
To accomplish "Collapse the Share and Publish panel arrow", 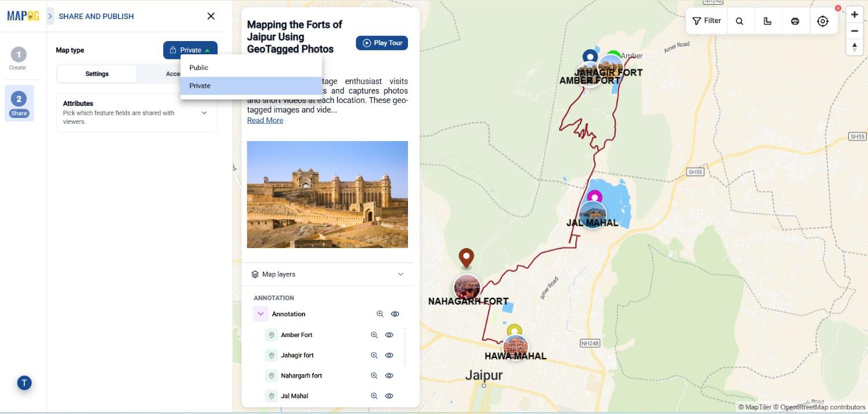I will click(x=50, y=16).
